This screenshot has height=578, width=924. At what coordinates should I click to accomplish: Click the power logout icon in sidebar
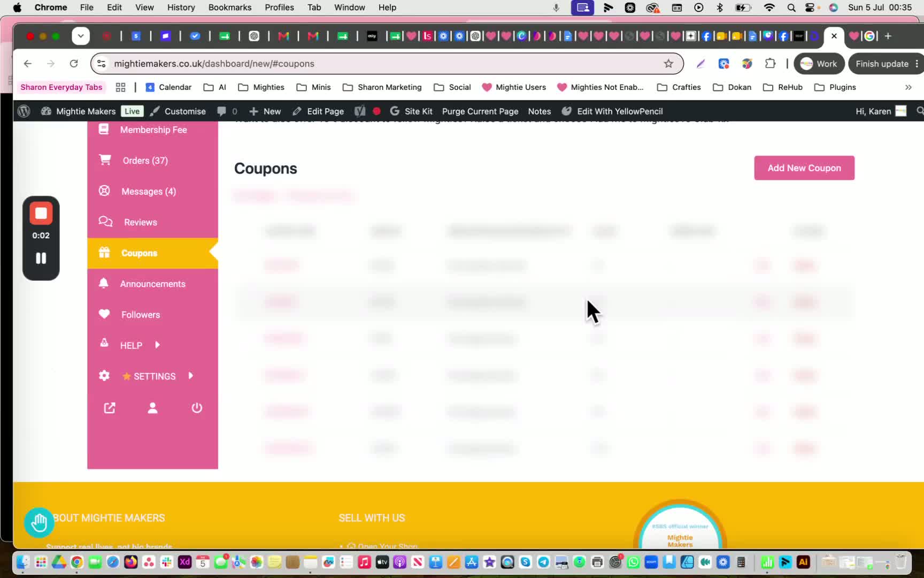(197, 408)
